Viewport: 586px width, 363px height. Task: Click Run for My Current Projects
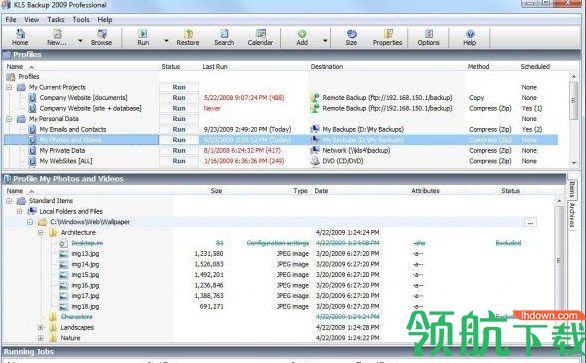click(x=179, y=87)
